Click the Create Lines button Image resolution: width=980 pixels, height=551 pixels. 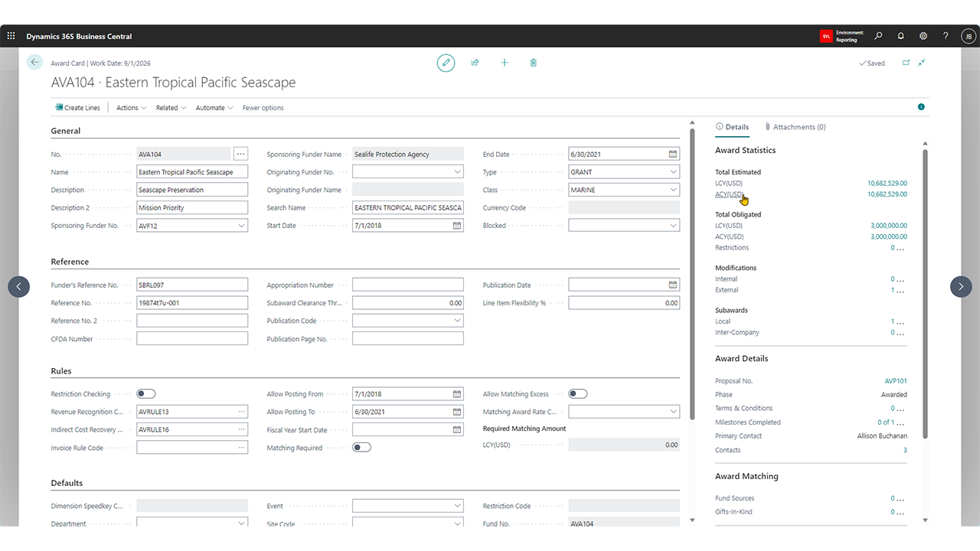pyautogui.click(x=77, y=108)
